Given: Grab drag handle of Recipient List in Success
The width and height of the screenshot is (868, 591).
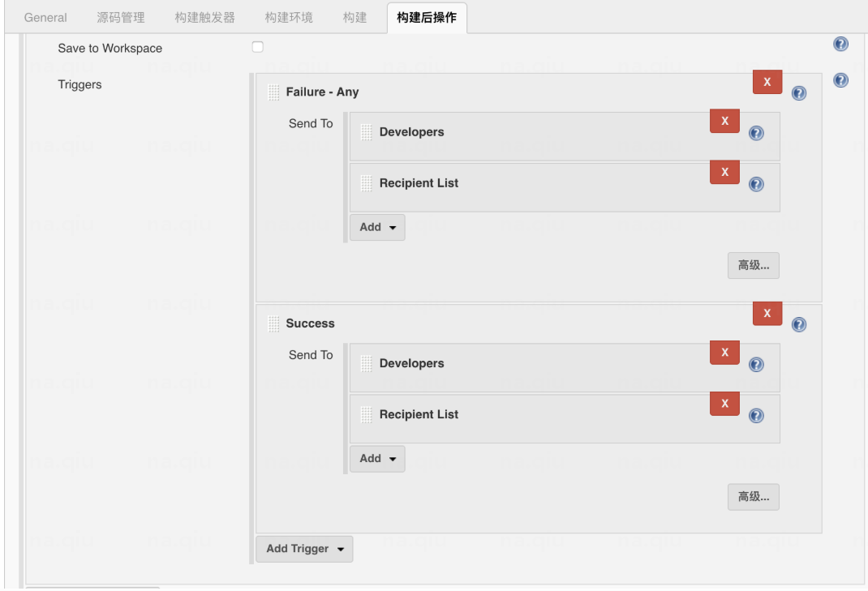Looking at the screenshot, I should pos(367,414).
